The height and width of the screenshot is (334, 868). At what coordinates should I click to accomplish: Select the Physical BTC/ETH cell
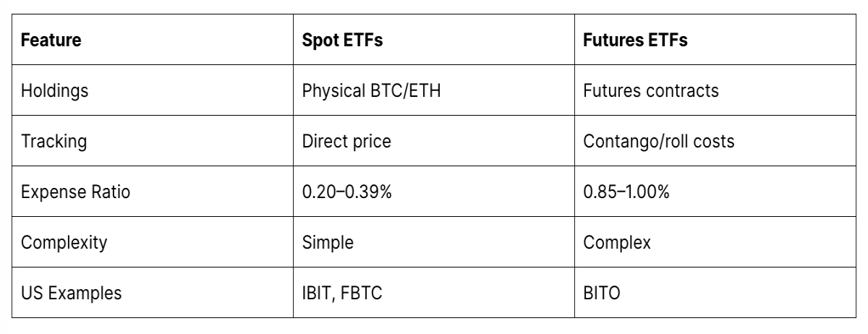(x=433, y=90)
